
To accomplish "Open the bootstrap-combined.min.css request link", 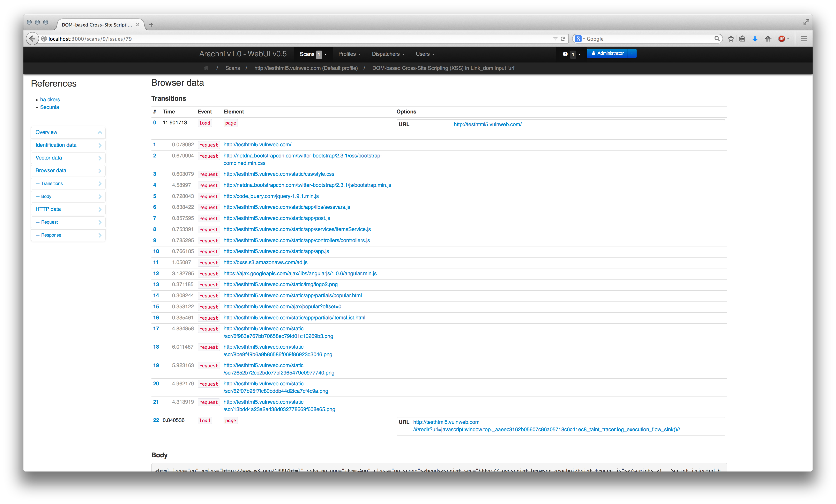I will (303, 159).
